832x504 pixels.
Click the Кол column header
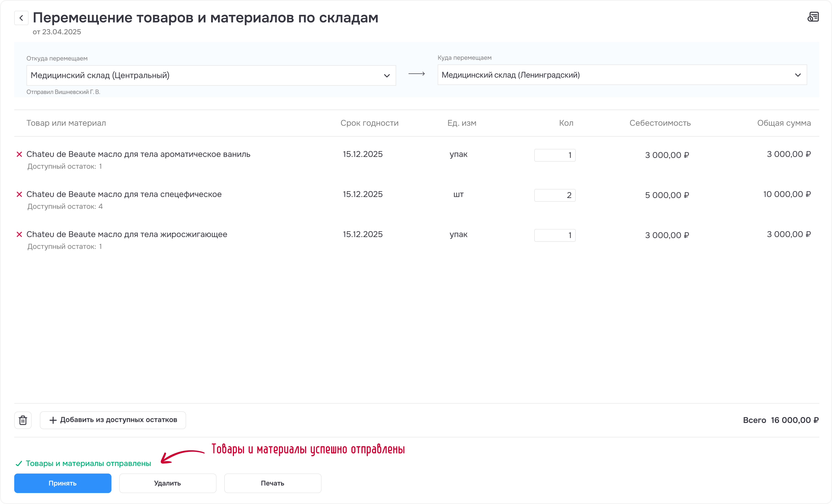(x=566, y=123)
